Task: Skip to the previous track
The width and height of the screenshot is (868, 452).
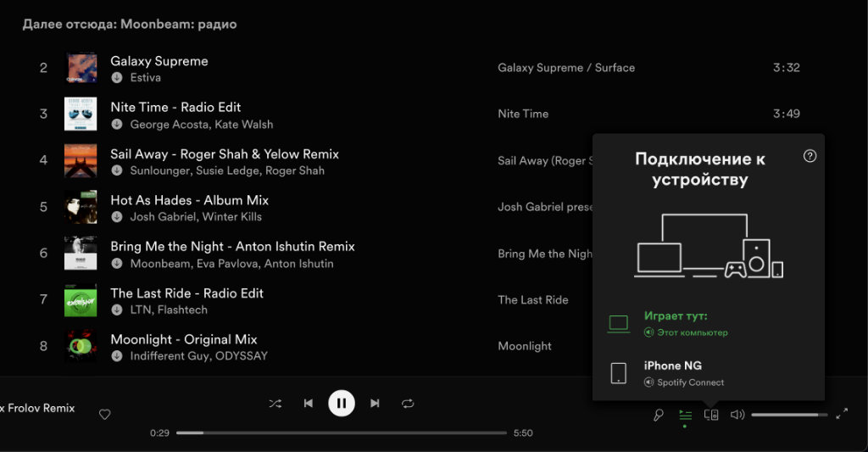Action: (309, 404)
